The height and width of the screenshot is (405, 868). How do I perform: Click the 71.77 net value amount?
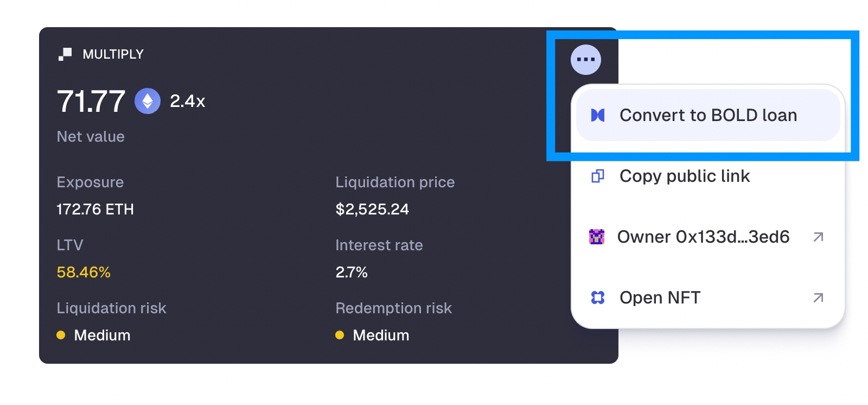(91, 102)
